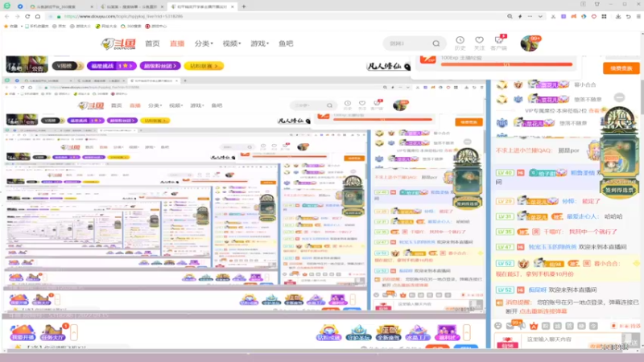Click the Douyu logo in the header
Image resolution: width=644 pixels, height=362 pixels.
118,43
